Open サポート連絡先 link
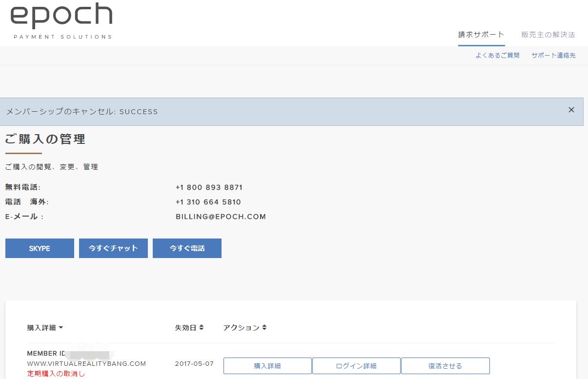This screenshot has height=379, width=588. pyautogui.click(x=553, y=56)
